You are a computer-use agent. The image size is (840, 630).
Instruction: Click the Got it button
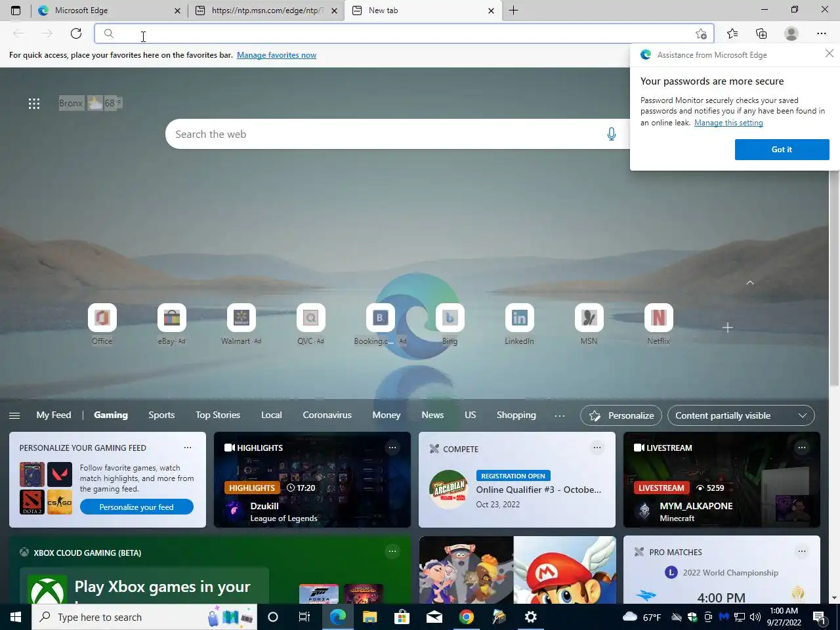782,150
